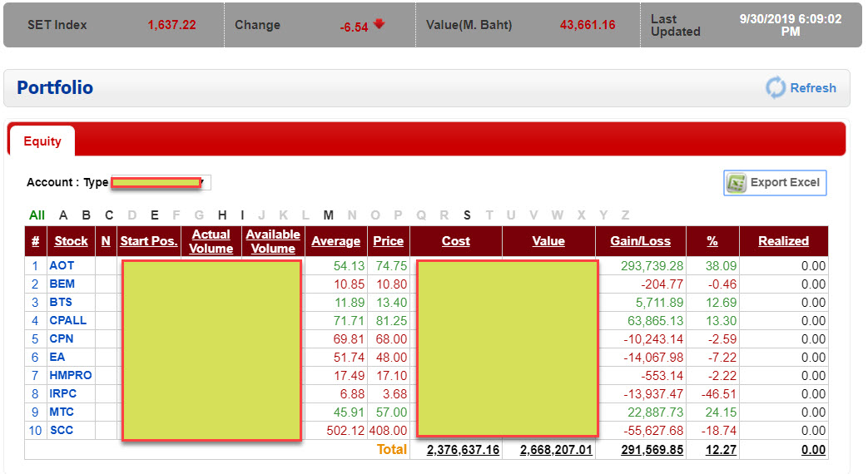Click total percent 12.27
Screen dimensions: 868x474
(x=721, y=450)
